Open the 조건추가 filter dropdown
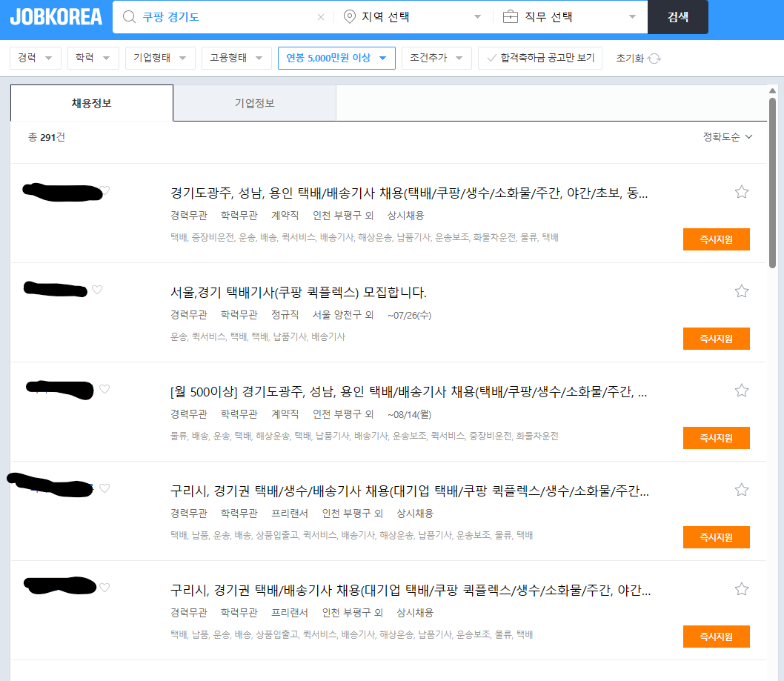 click(436, 58)
